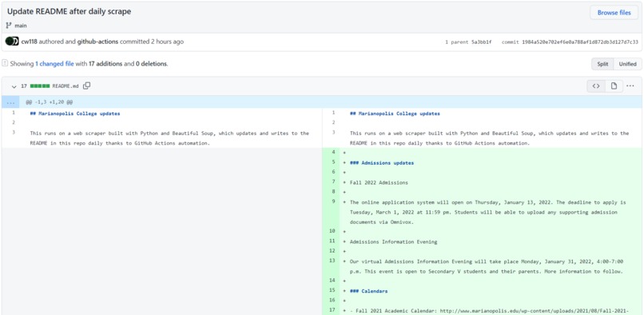
Task: Switch to Unified diff view
Action: (x=627, y=64)
